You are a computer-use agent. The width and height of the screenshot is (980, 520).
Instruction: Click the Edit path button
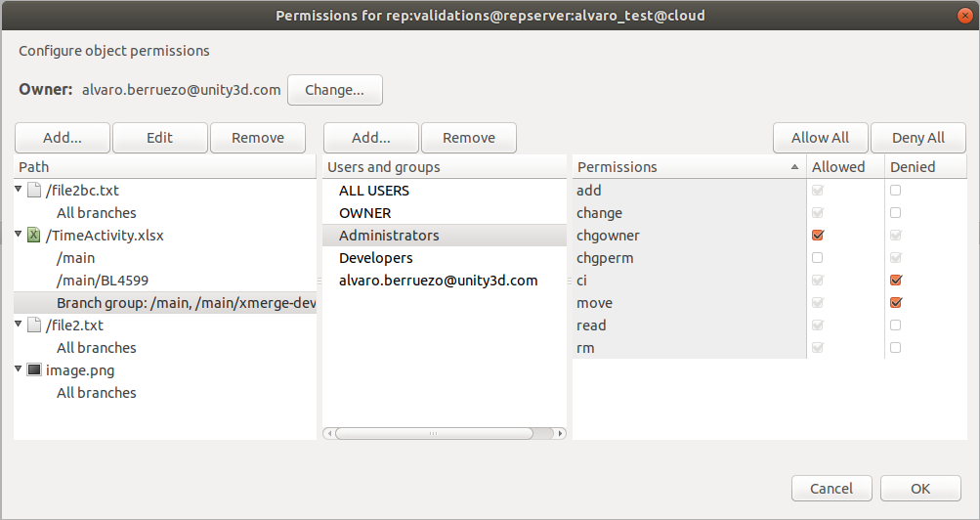[160, 138]
